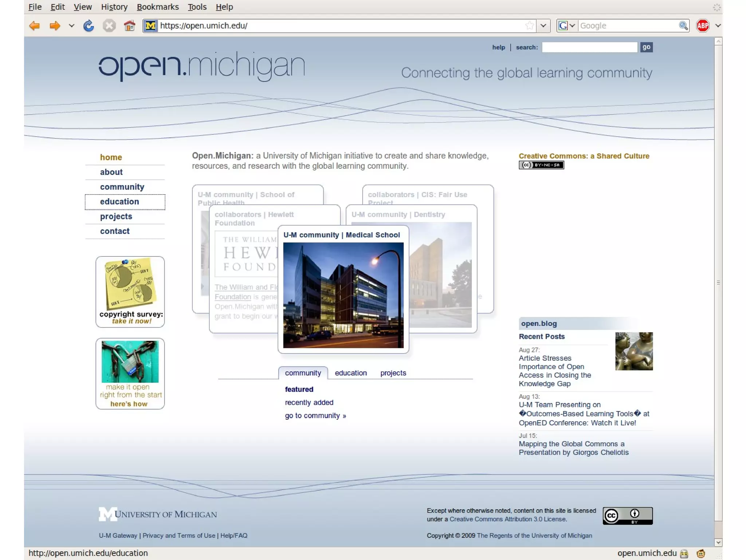Reload the page with refresh icon
The width and height of the screenshot is (746, 560).
89,26
